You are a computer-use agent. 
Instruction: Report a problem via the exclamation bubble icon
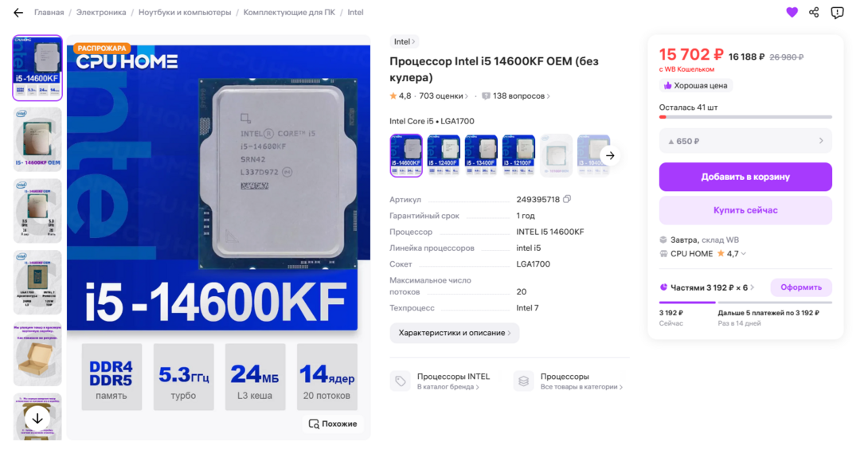pos(837,12)
